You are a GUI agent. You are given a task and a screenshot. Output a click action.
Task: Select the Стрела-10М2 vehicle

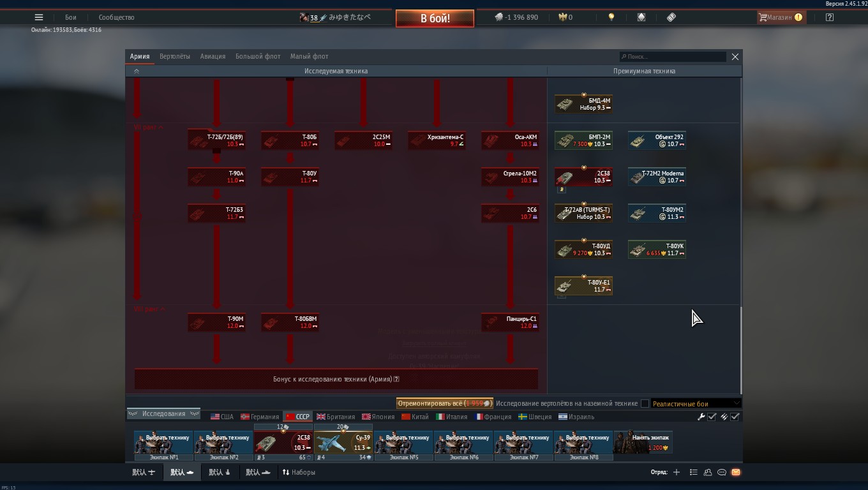[x=510, y=177]
